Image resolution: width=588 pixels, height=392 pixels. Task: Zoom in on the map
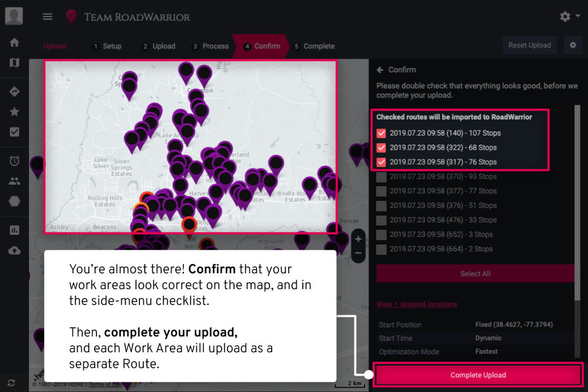[x=358, y=239]
